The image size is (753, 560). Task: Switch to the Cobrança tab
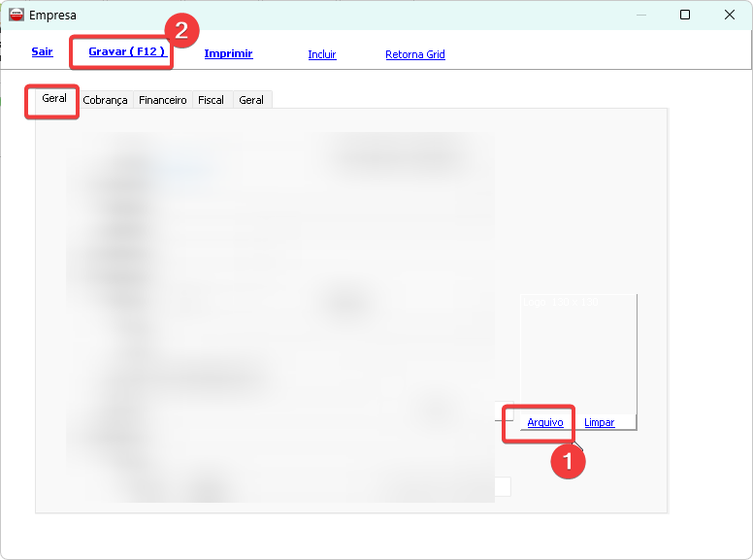[x=105, y=100]
